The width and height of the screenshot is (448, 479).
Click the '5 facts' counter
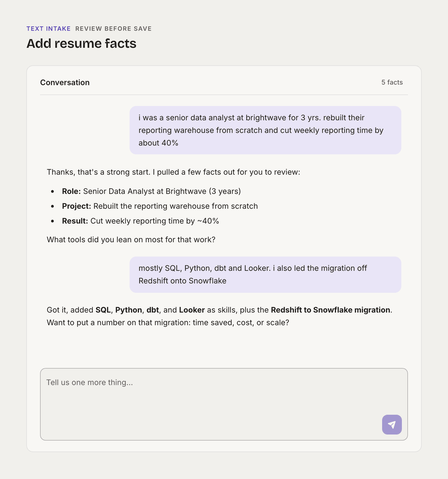coord(392,82)
